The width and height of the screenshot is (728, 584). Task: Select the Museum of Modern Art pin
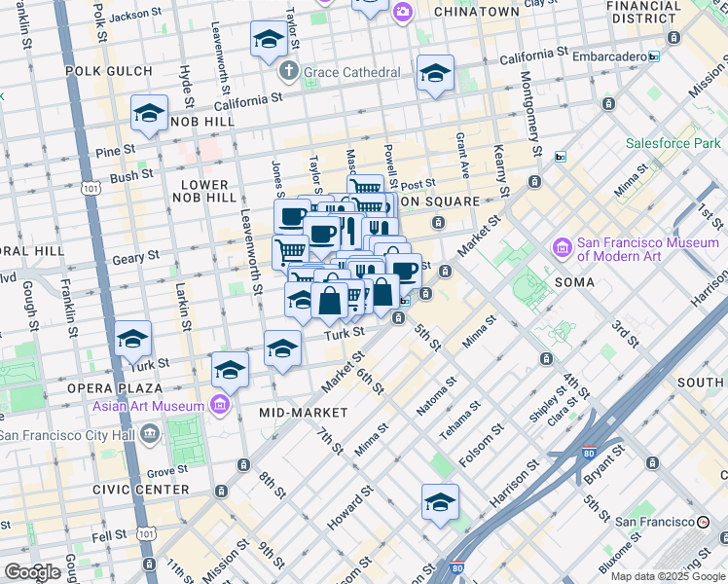[563, 248]
